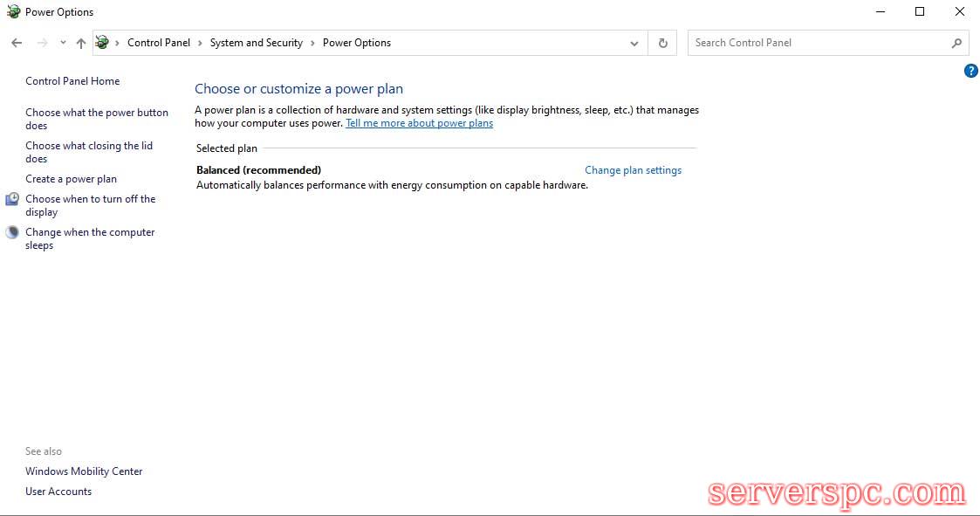
Task: Click the Back navigation arrow
Action: pos(17,43)
